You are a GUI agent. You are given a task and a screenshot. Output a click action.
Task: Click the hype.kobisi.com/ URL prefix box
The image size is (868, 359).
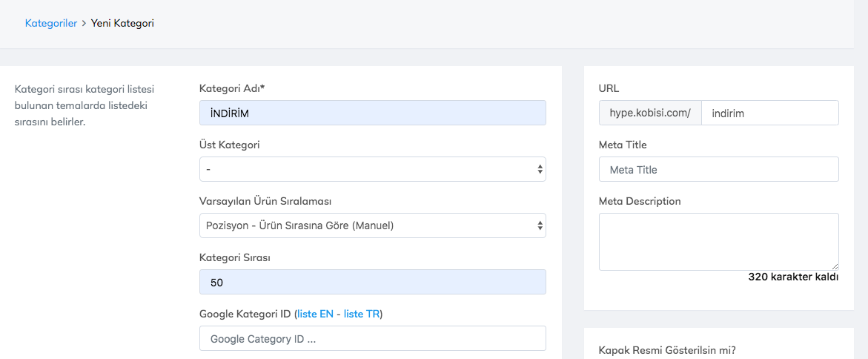[x=649, y=113]
